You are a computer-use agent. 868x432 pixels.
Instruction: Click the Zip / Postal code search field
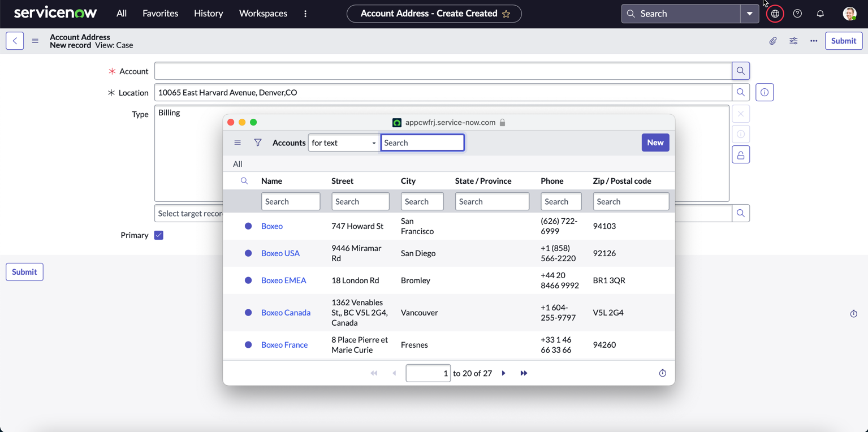click(x=631, y=201)
